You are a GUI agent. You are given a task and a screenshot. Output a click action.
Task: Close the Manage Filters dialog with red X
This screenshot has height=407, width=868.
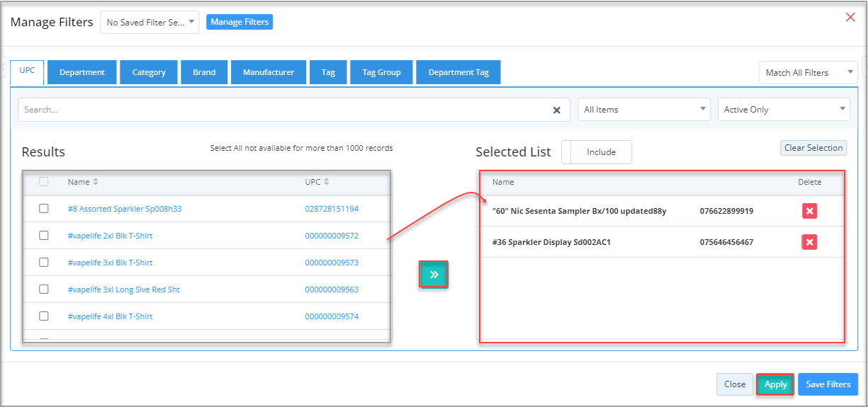850,17
